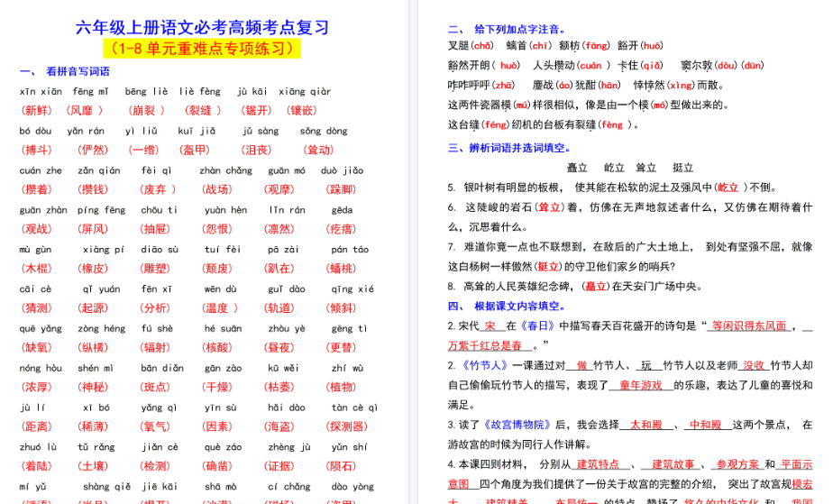This screenshot has height=504, width=833.
Task: Click 挺立 in the word bank row
Action: point(682,168)
